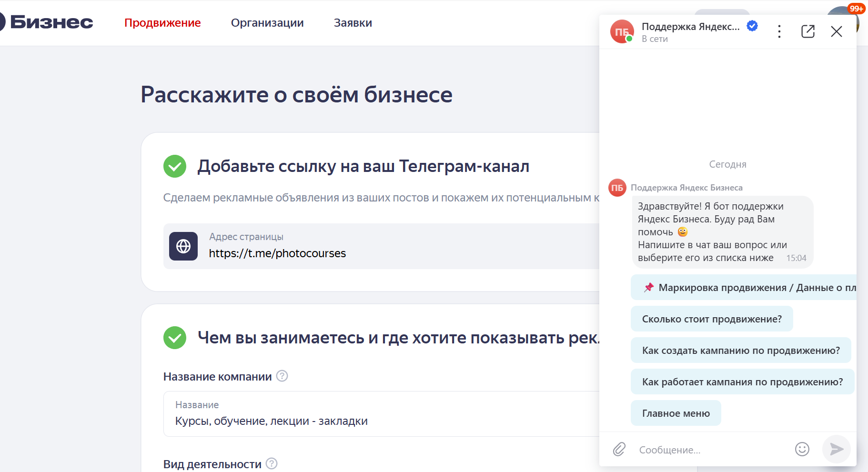Screen dimensions: 868x472
Task: Click the green checkmark for Telegram channel step
Action: [x=175, y=166]
